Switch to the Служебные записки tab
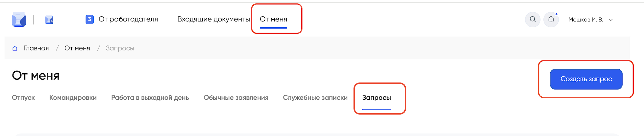This screenshot has width=644, height=136. [x=315, y=98]
